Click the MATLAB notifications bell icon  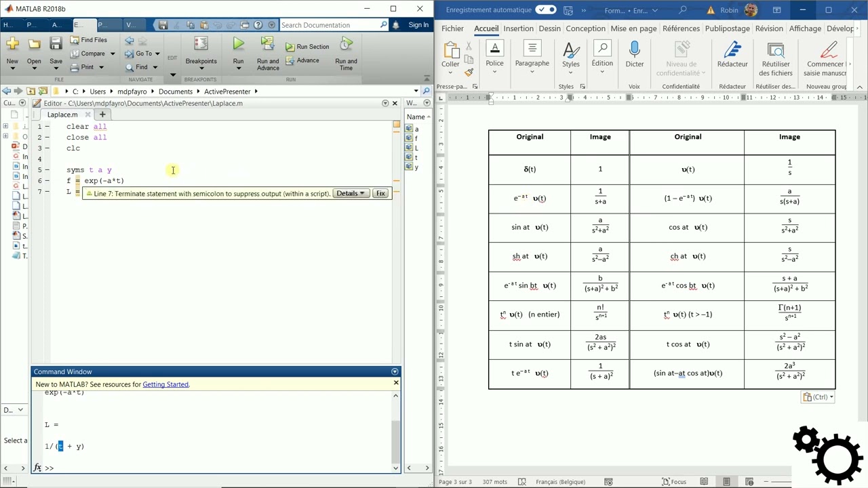tap(396, 25)
